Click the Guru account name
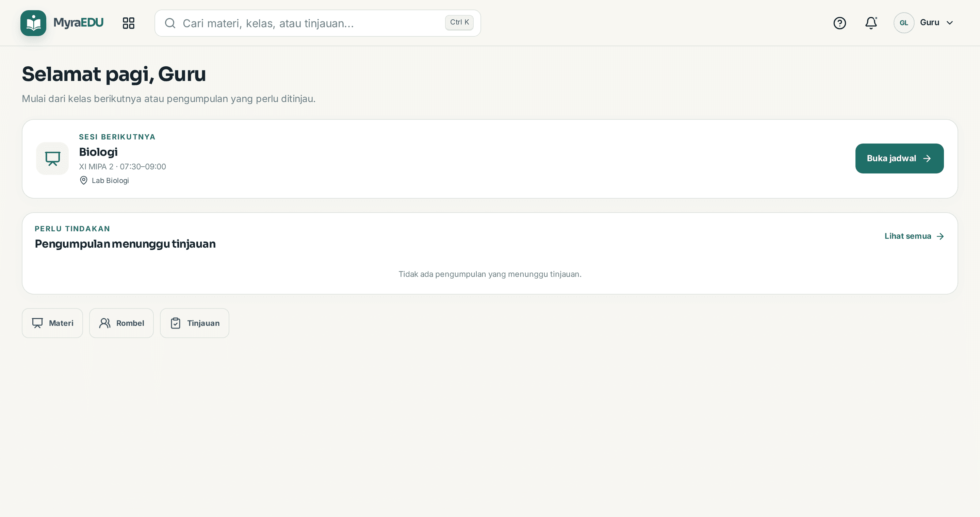Viewport: 980px width, 517px height. point(929,22)
